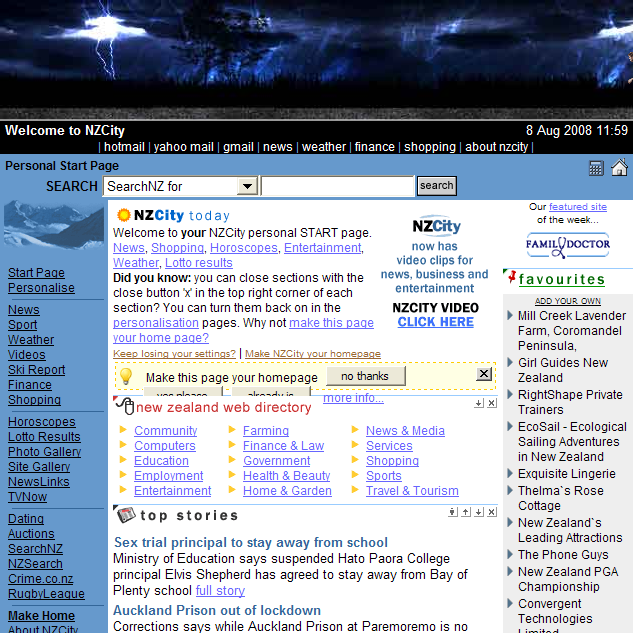The height and width of the screenshot is (633, 633).
Task: Open TVNow in the sidebar
Action: pos(27,497)
